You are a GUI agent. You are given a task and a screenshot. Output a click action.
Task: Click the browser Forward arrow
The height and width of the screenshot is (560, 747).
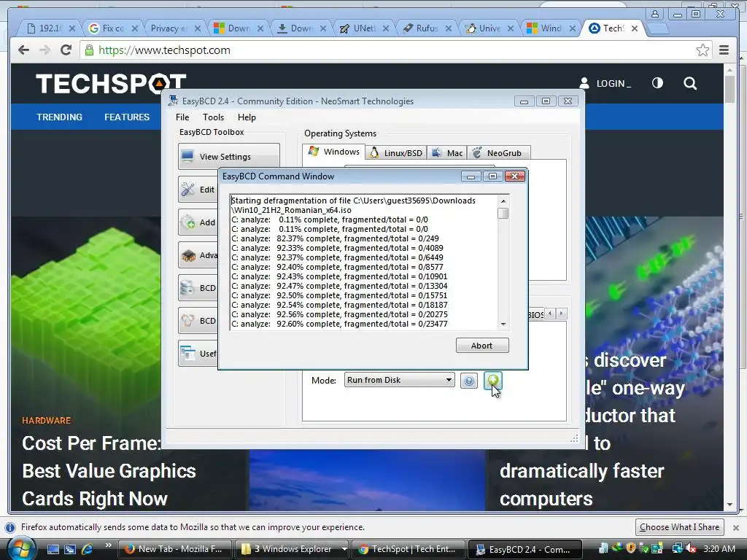44,50
